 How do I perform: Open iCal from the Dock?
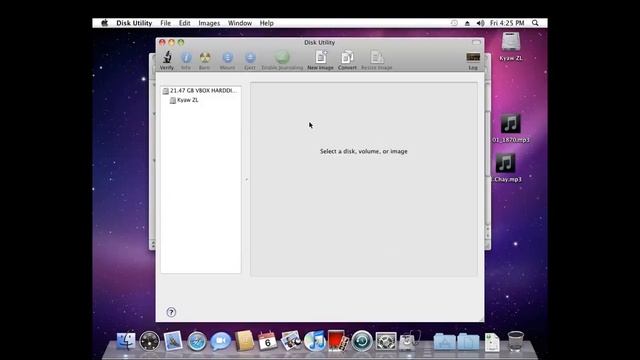tap(267, 341)
